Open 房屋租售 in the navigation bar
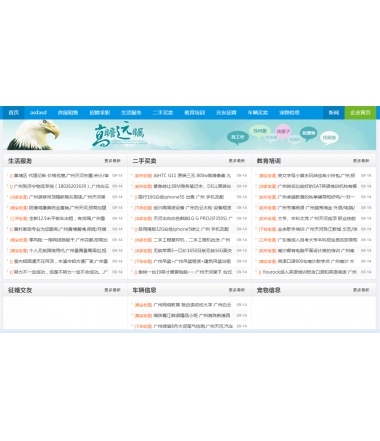 (x=68, y=113)
